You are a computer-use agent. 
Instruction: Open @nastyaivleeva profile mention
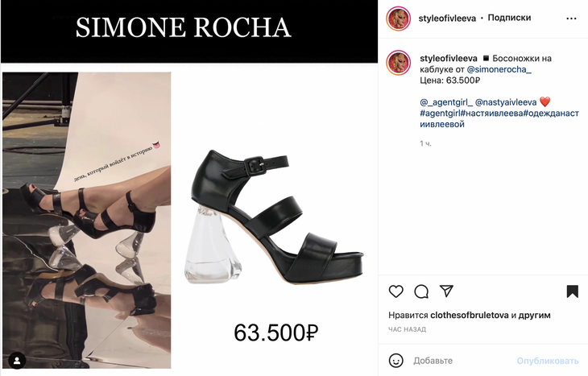[506, 102]
